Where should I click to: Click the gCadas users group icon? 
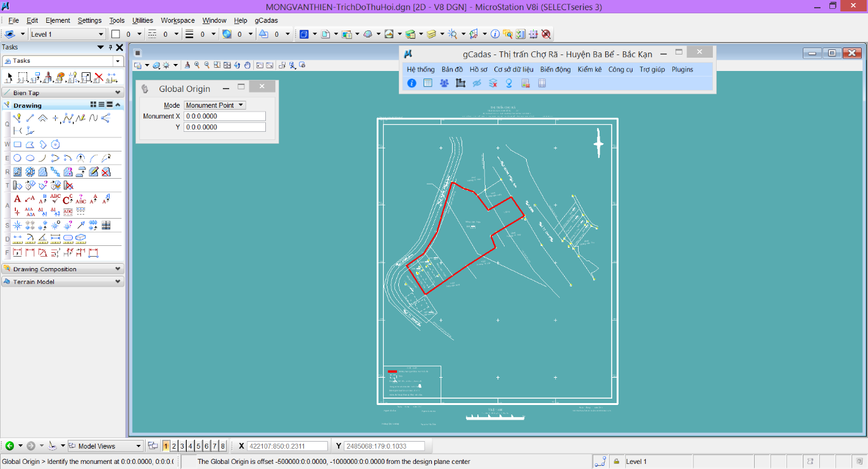coord(444,83)
